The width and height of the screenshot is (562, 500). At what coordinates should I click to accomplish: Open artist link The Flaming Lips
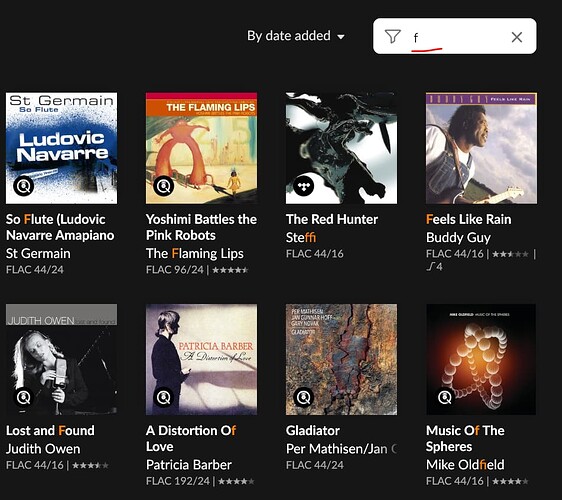[x=195, y=254]
